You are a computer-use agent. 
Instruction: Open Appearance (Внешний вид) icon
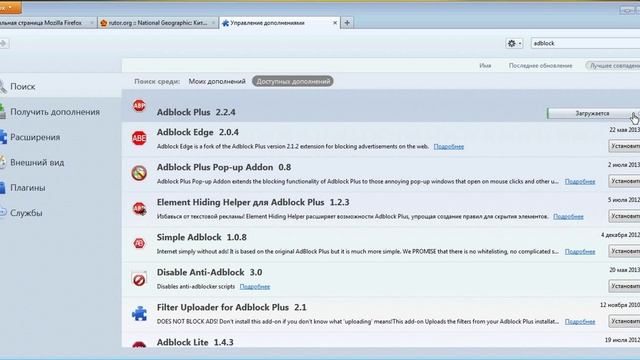coord(2,162)
